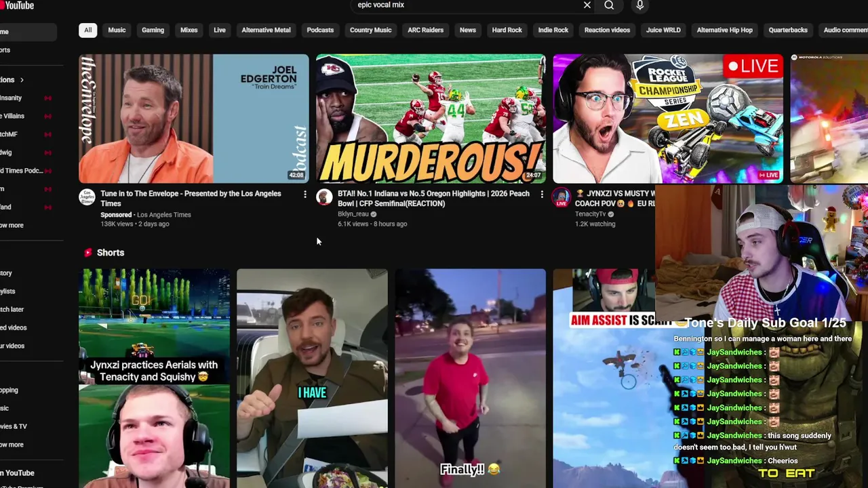This screenshot has height=488, width=868.
Task: Open Shopping in the Explore sidebar
Action: tap(9, 390)
